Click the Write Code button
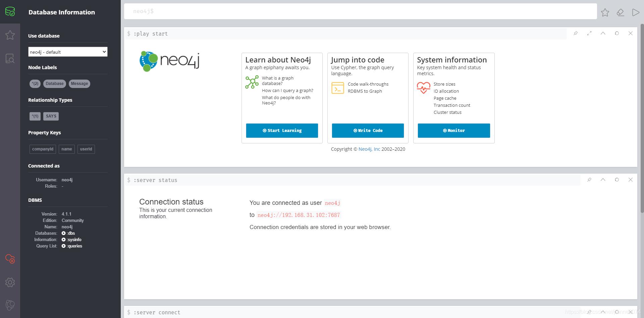Screen dimensions: 644x318 tap(368, 131)
